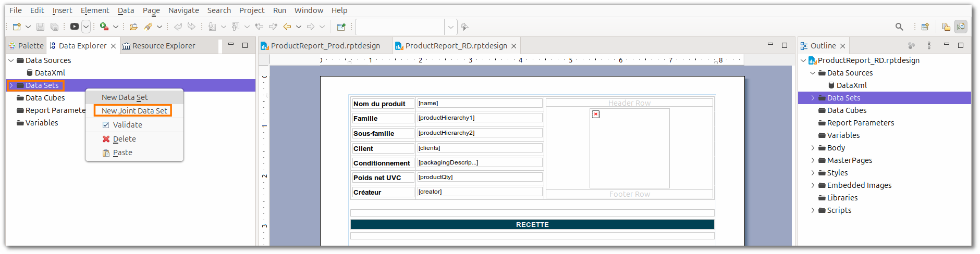Viewport: 980px width, 254px height.
Task: Open the terminal launch dropdown arrow
Action: 86,27
